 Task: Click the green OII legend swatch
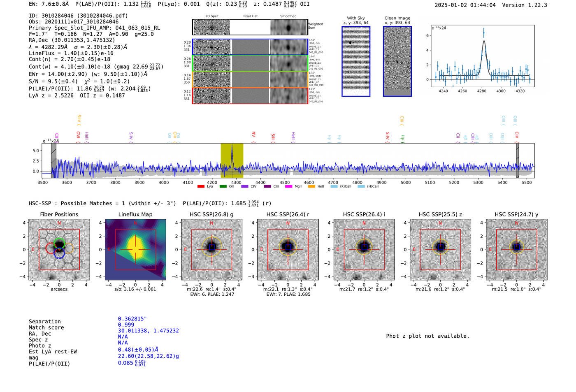click(223, 186)
